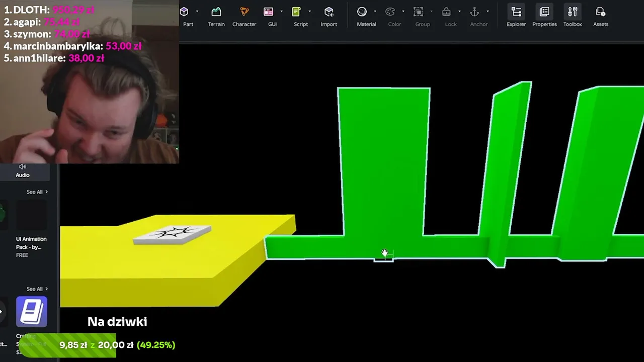Click the "UI Animation Pack - by..." title
The image size is (644, 362).
pos(31,243)
